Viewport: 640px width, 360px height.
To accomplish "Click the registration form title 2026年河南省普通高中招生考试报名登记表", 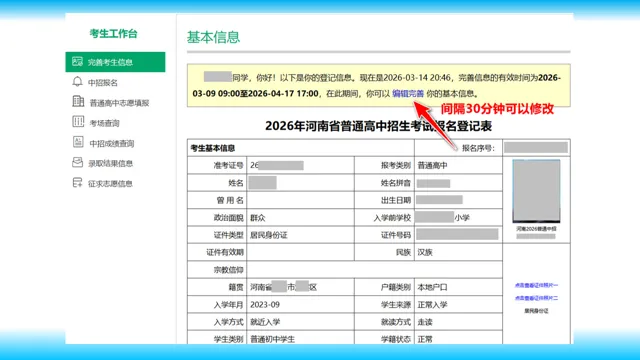I will tap(378, 126).
